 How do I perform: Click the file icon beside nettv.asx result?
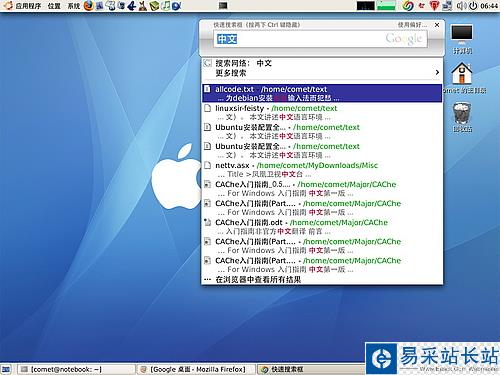tap(207, 165)
